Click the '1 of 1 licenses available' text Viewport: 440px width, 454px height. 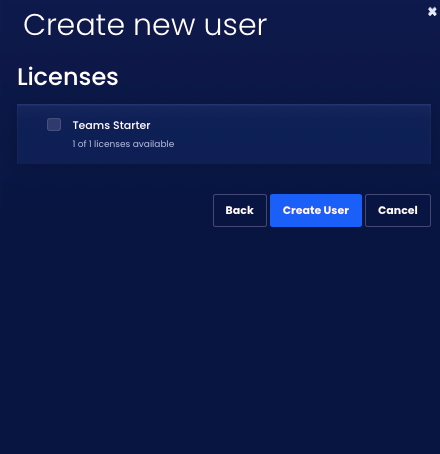coord(123,144)
